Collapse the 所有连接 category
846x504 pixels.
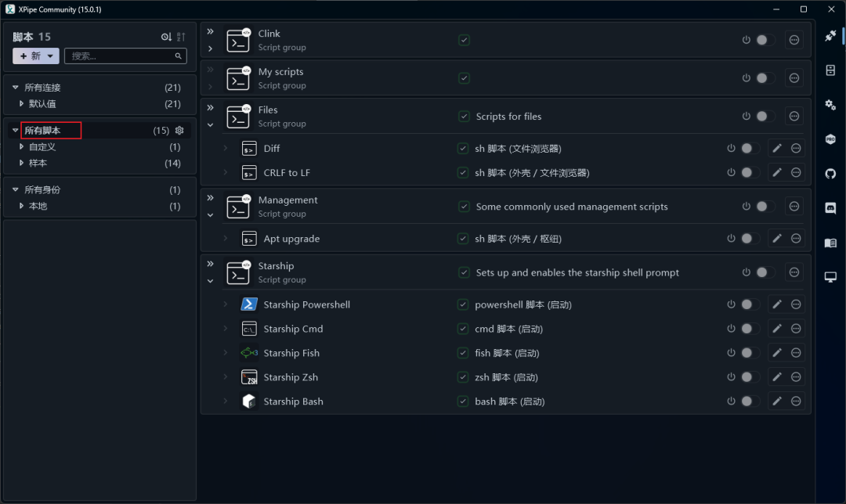[x=15, y=88]
